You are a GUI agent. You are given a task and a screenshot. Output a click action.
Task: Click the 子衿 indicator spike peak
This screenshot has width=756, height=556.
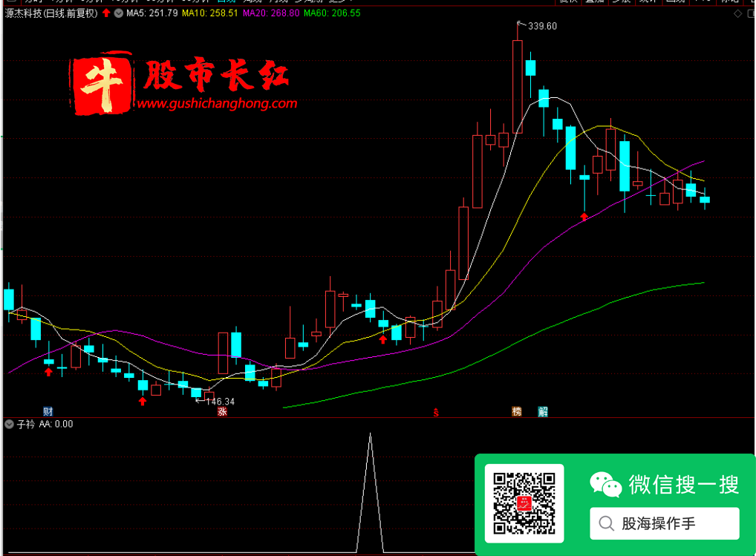(x=371, y=434)
